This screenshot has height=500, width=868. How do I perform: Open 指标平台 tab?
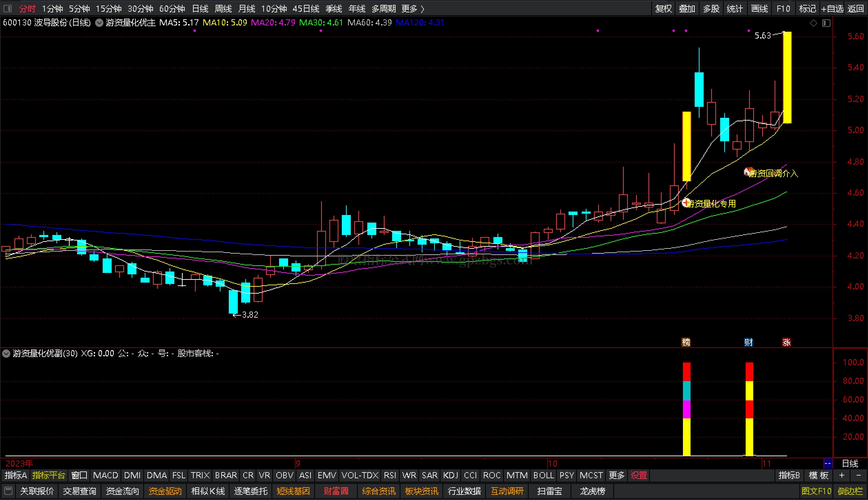click(49, 476)
